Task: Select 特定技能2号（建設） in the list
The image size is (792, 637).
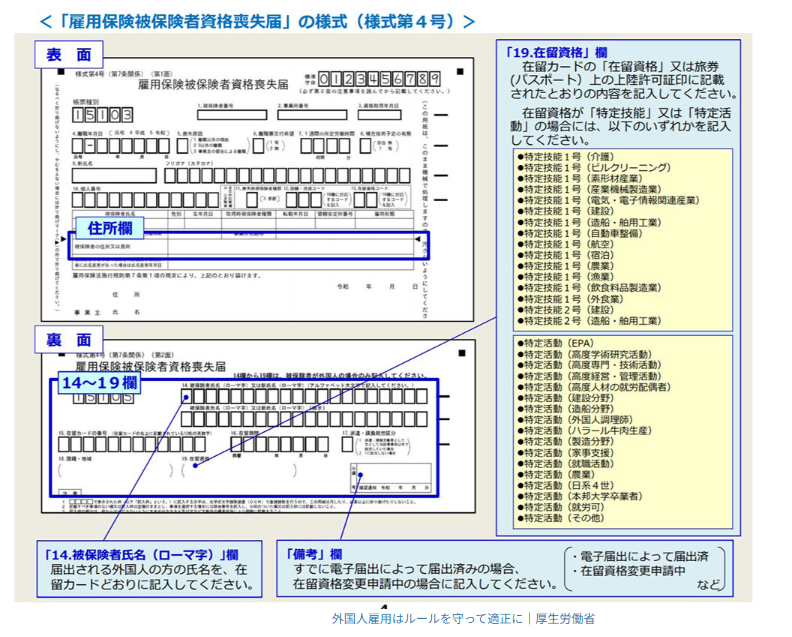Action: (x=566, y=309)
